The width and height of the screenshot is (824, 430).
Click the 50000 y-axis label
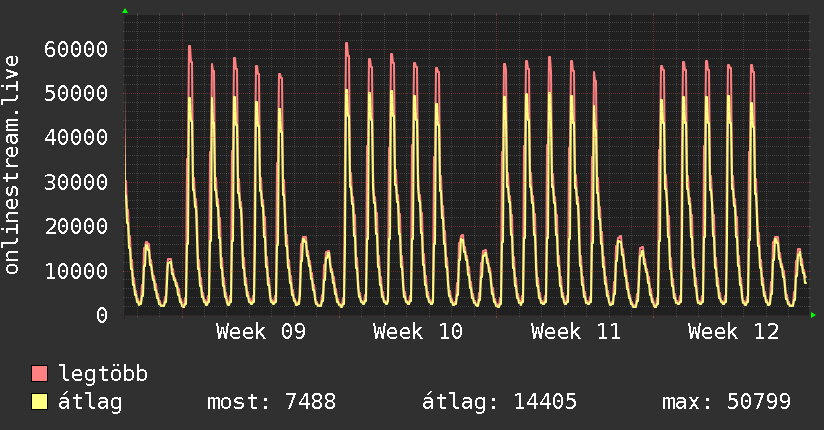[x=76, y=94]
